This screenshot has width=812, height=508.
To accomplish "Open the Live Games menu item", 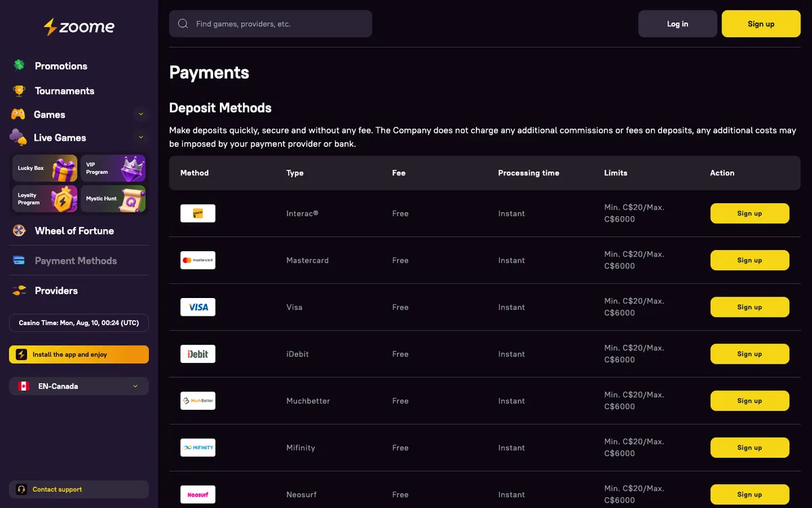I will pyautogui.click(x=60, y=137).
